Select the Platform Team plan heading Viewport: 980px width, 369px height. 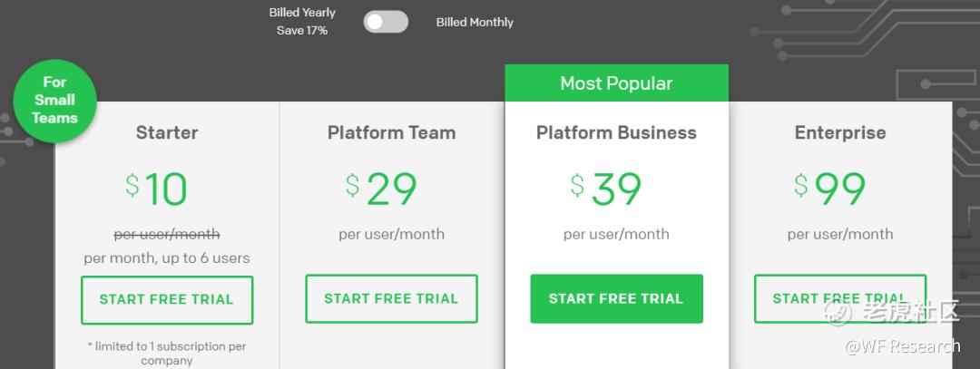(x=391, y=132)
